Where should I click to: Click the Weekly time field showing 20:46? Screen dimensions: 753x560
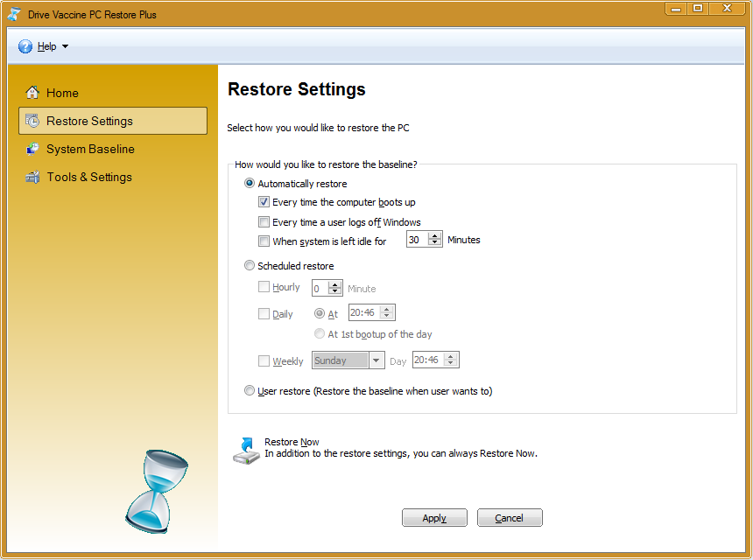(428, 360)
